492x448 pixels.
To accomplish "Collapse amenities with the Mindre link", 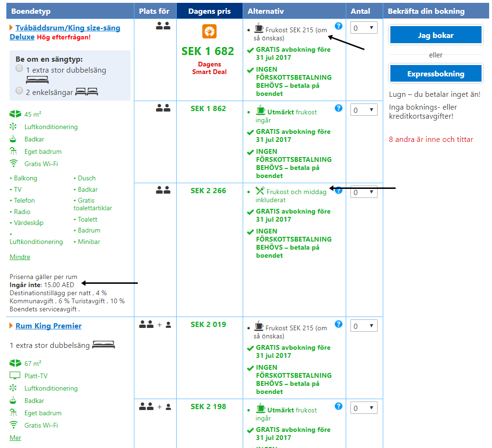I will tap(20, 257).
